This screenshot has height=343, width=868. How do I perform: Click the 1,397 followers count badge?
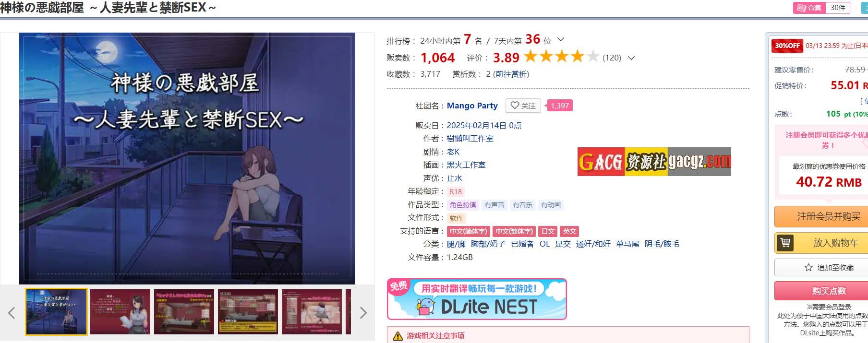(560, 106)
